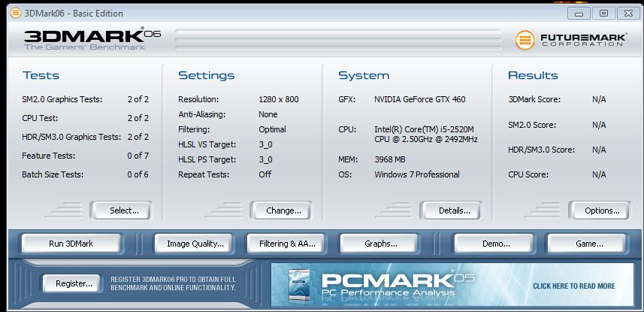Click 'SM2.0 Graphics Tests:' label
This screenshot has height=312, width=644.
62,99
